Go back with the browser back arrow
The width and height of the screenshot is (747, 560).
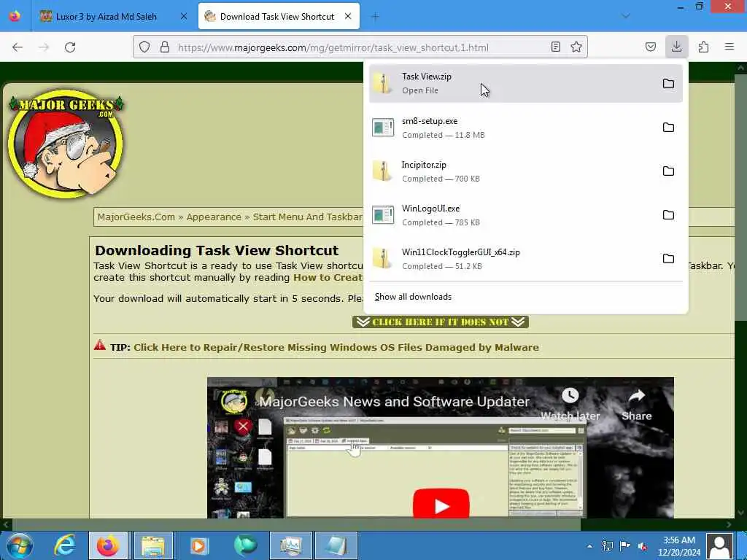point(18,47)
